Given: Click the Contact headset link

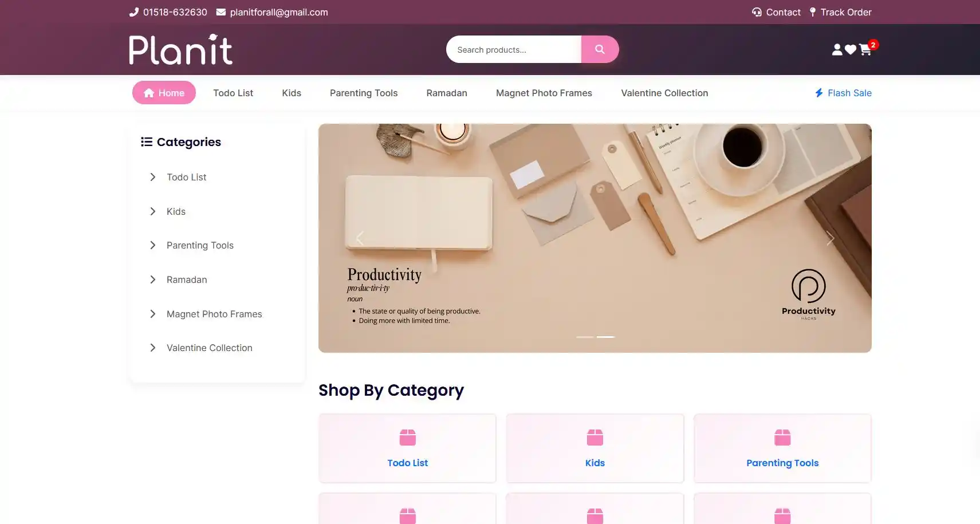Looking at the screenshot, I should [776, 12].
